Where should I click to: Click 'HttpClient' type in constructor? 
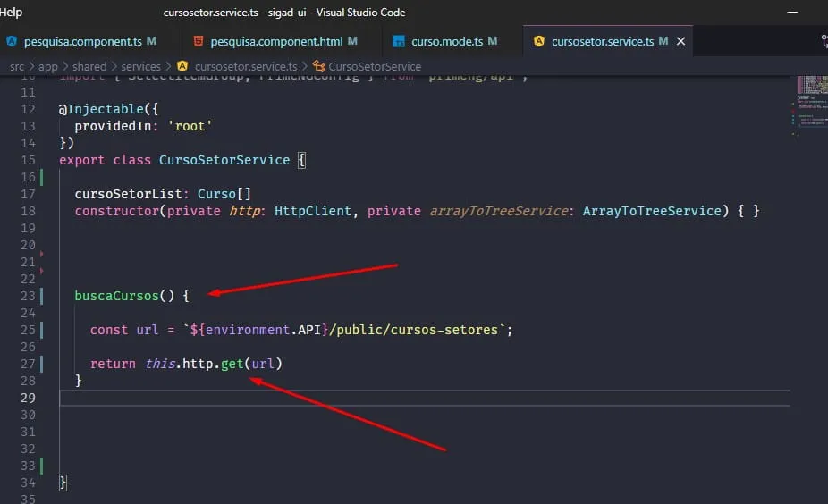click(x=313, y=211)
